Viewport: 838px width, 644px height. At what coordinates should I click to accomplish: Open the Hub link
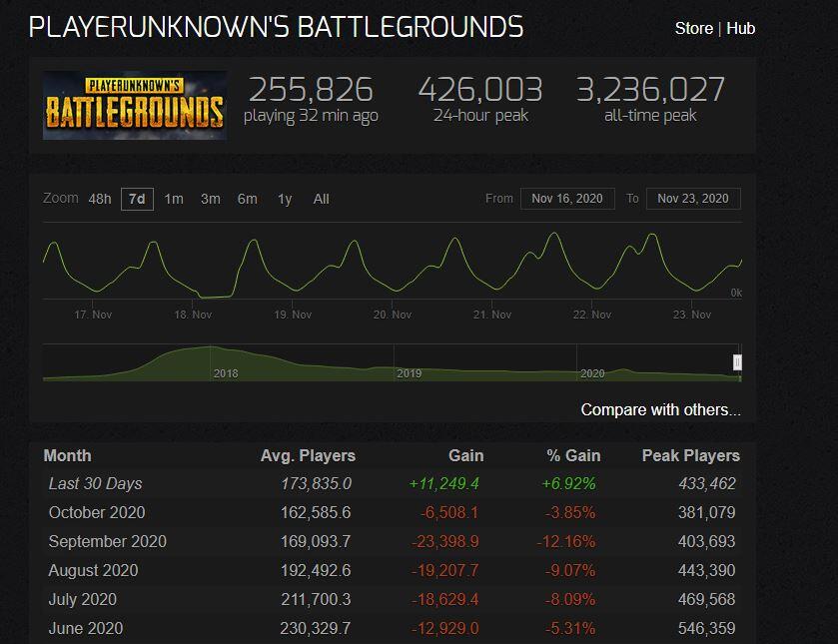click(x=740, y=28)
